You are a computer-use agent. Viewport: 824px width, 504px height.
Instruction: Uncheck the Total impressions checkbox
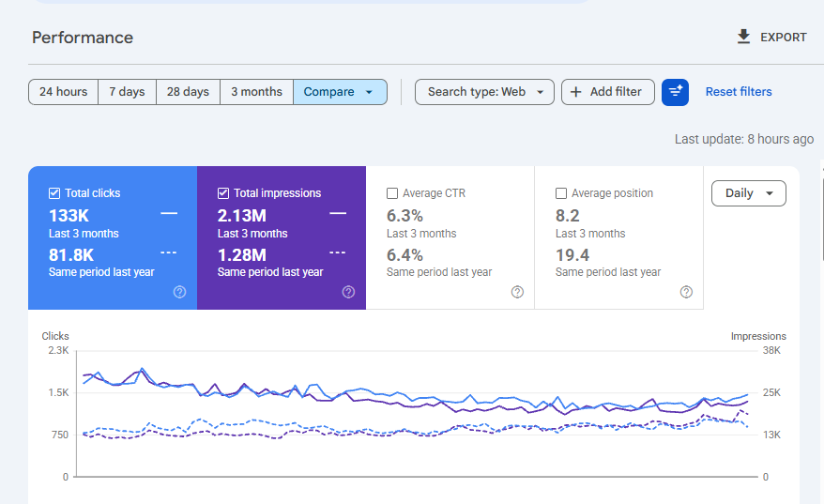pyautogui.click(x=223, y=193)
